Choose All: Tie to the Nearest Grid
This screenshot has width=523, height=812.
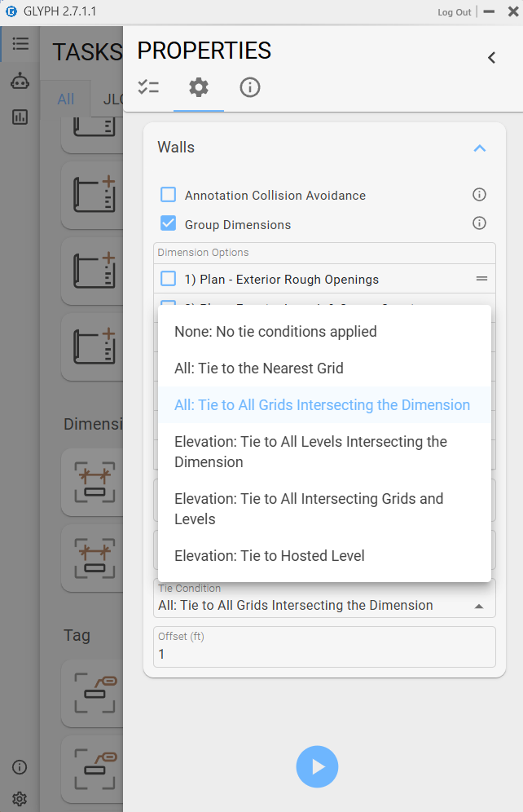259,368
